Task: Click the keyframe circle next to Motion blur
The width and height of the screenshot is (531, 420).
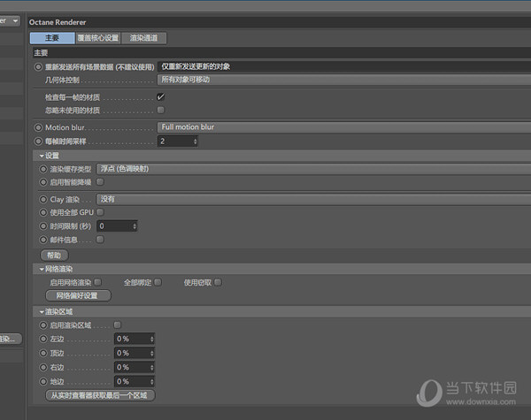Action: [x=38, y=127]
